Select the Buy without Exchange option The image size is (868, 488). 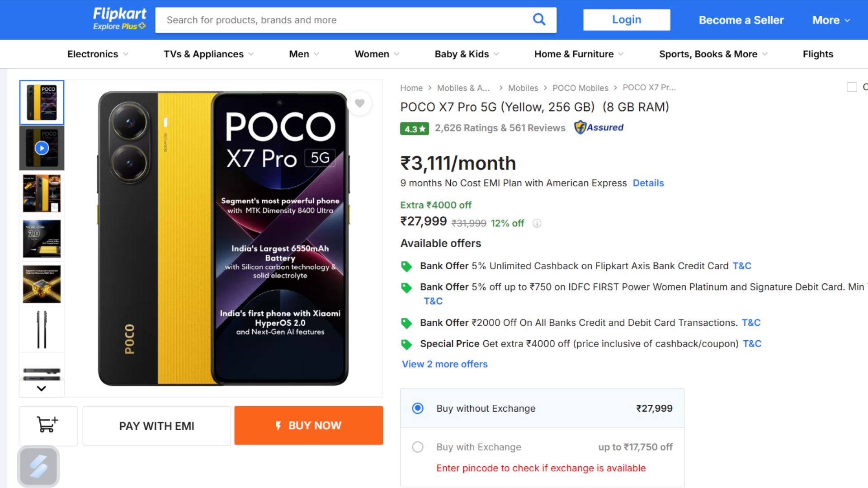tap(418, 408)
